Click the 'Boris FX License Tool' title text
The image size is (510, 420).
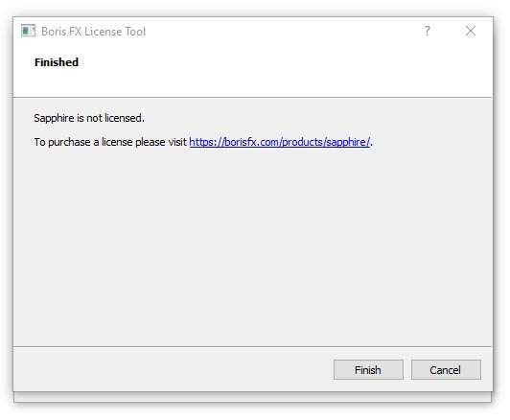point(93,32)
